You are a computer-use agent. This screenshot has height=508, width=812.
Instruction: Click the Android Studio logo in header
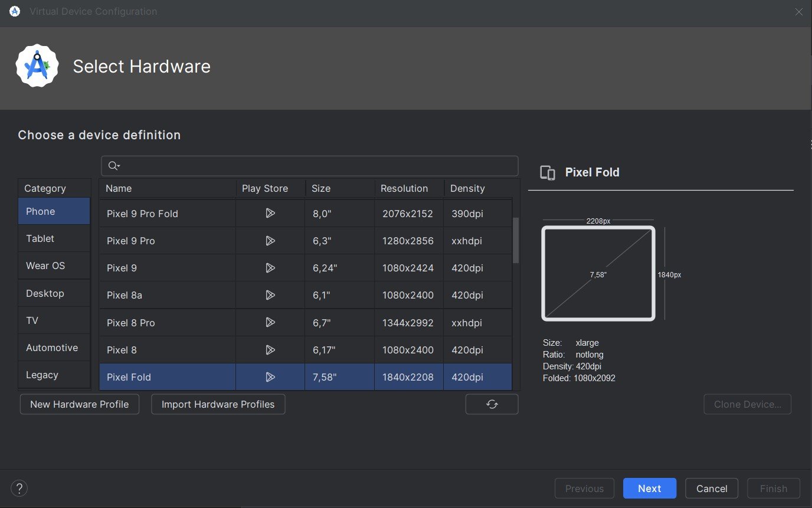(38, 67)
